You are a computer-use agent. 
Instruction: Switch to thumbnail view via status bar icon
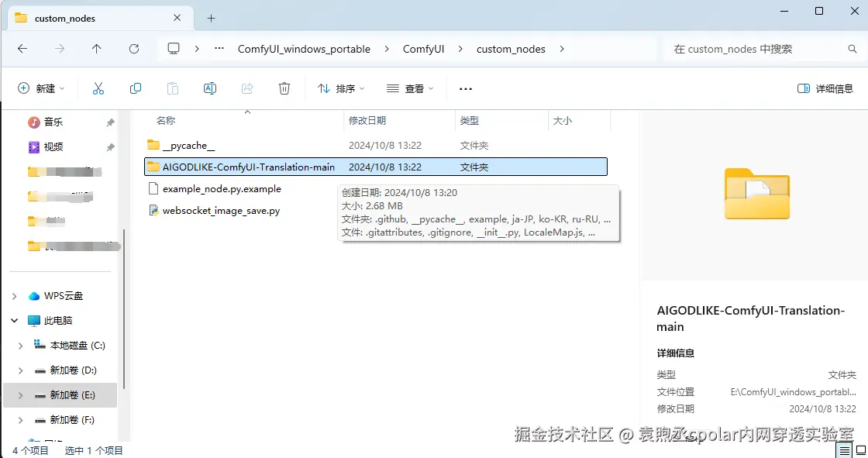pyautogui.click(x=862, y=449)
